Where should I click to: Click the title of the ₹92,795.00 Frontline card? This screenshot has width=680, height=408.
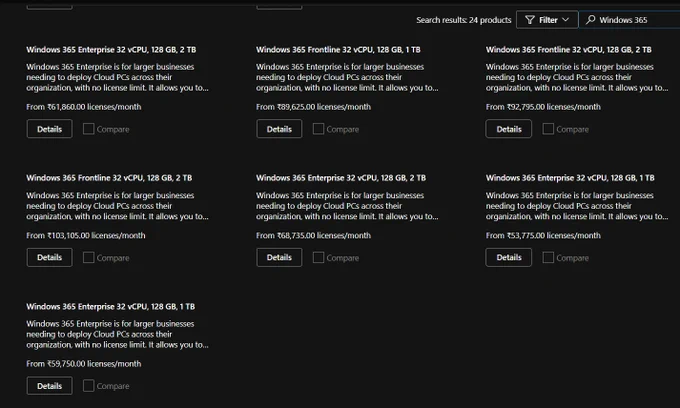pyautogui.click(x=569, y=49)
